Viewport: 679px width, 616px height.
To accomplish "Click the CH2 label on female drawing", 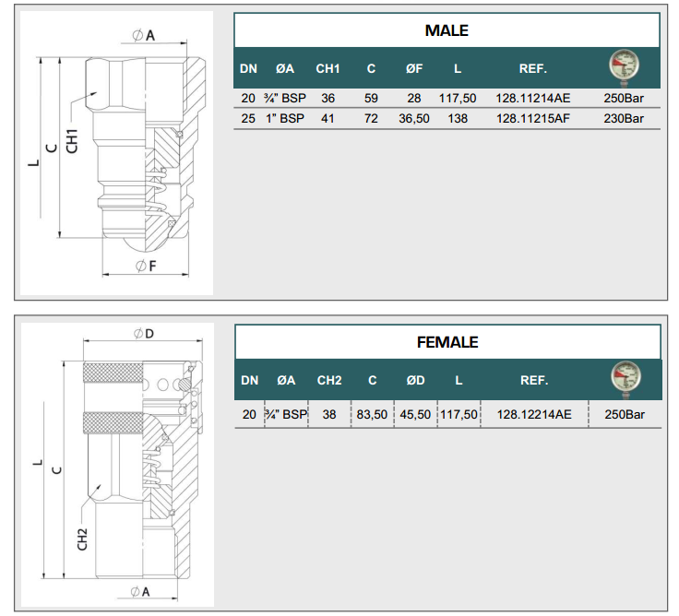I will tap(82, 538).
